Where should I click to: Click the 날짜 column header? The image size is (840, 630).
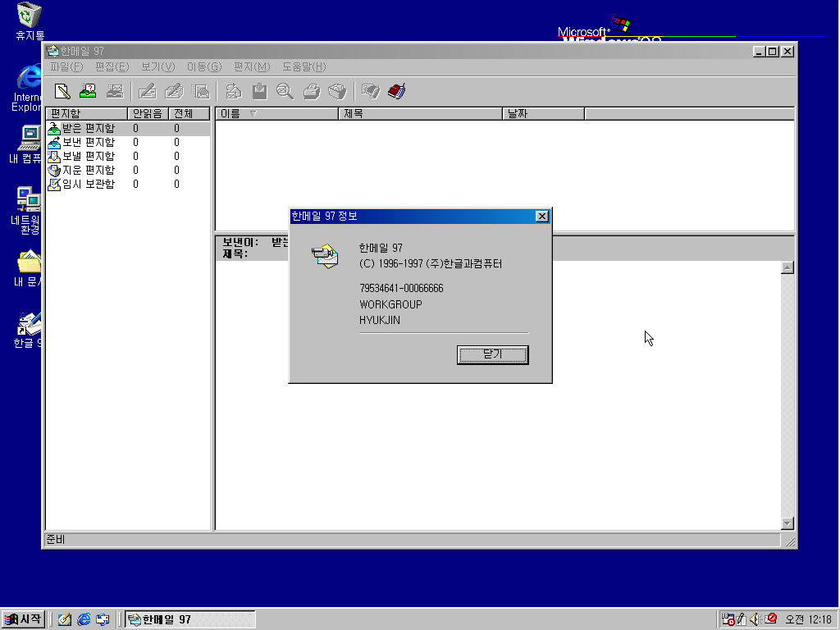[544, 113]
